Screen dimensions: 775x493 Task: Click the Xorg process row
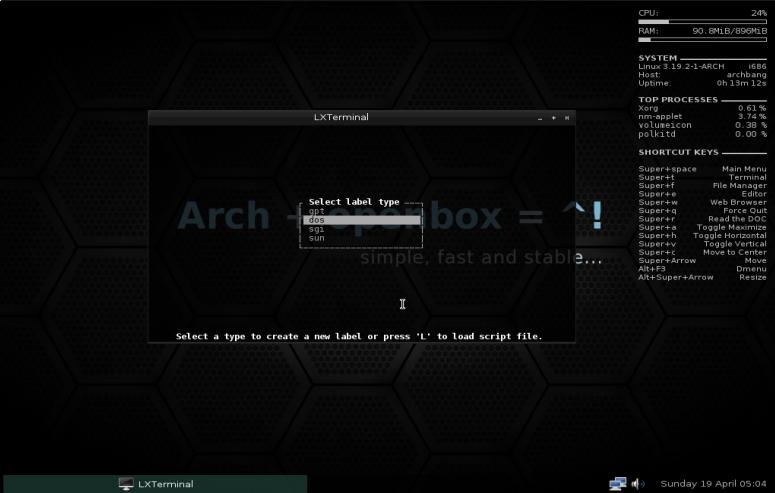click(x=702, y=108)
